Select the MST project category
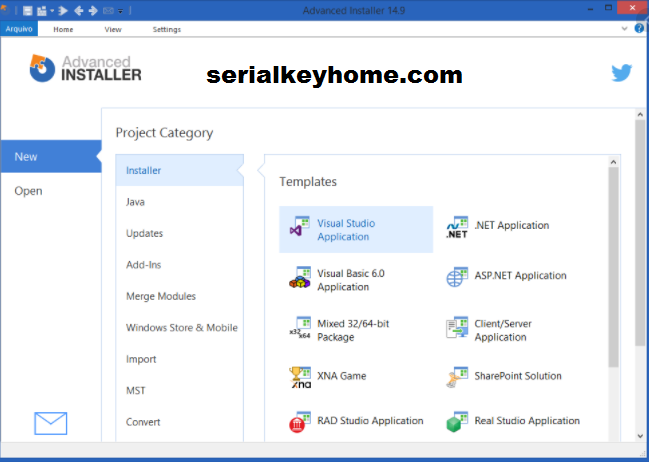 180,390
